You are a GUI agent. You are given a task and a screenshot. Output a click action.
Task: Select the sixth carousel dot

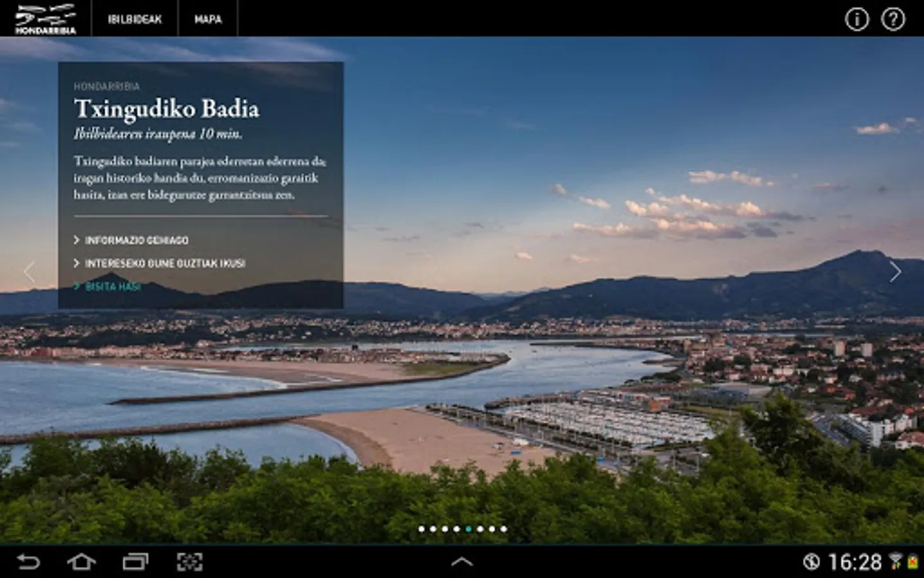(x=480, y=529)
